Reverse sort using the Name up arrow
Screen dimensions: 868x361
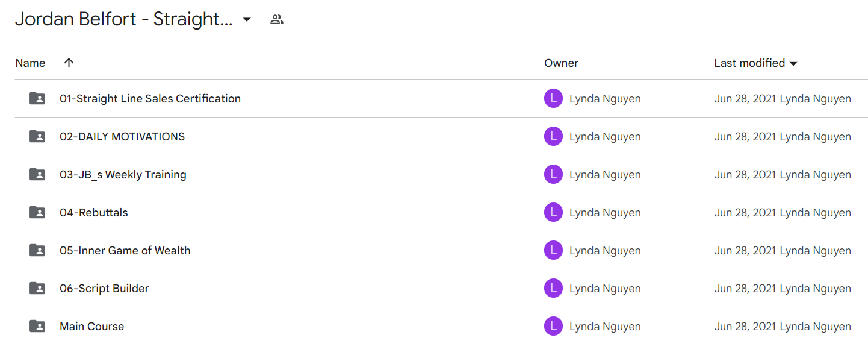[x=69, y=63]
